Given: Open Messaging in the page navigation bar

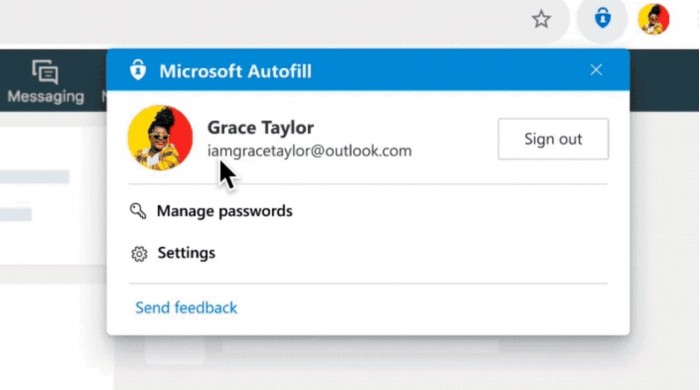Looking at the screenshot, I should pyautogui.click(x=46, y=82).
